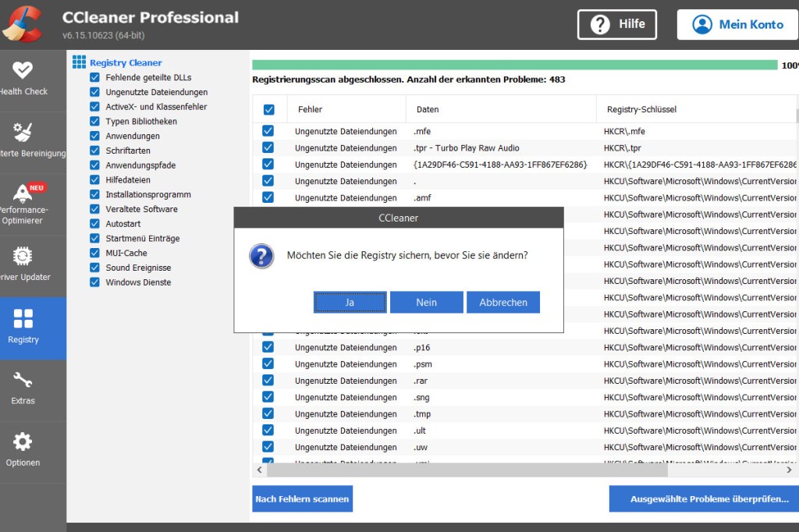Viewport: 799px width, 532px height.
Task: Uncheck the .p16 result row
Action: pyautogui.click(x=268, y=347)
